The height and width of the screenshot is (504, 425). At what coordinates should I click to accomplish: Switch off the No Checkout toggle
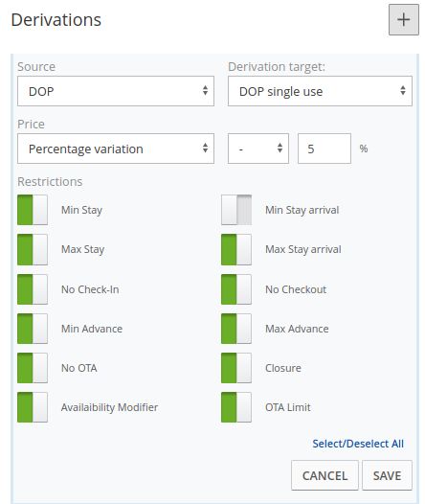(236, 289)
